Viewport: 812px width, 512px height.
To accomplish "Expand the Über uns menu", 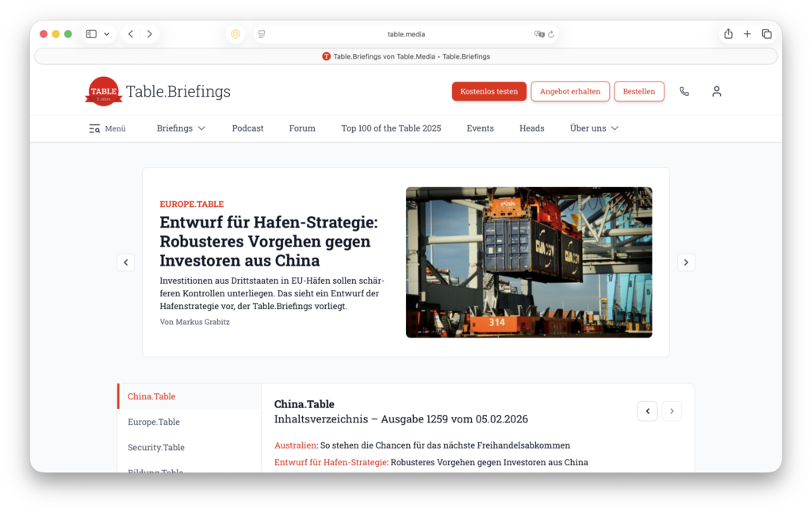I will click(593, 128).
